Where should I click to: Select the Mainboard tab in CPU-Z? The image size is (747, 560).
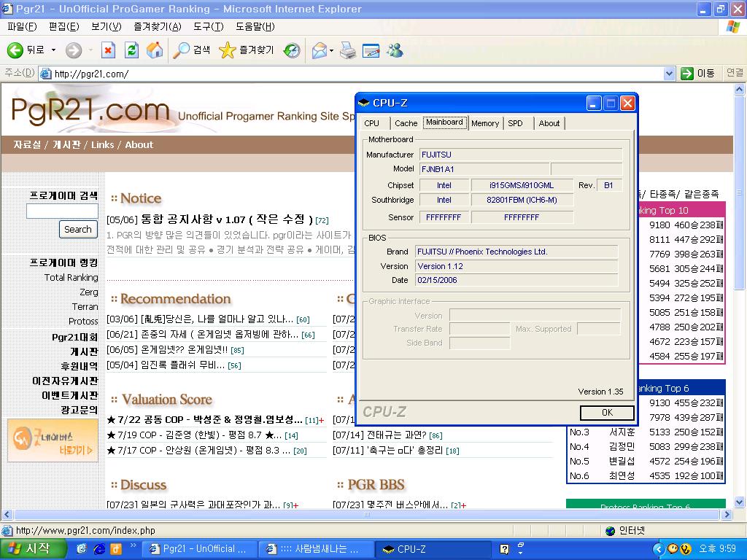coord(444,122)
